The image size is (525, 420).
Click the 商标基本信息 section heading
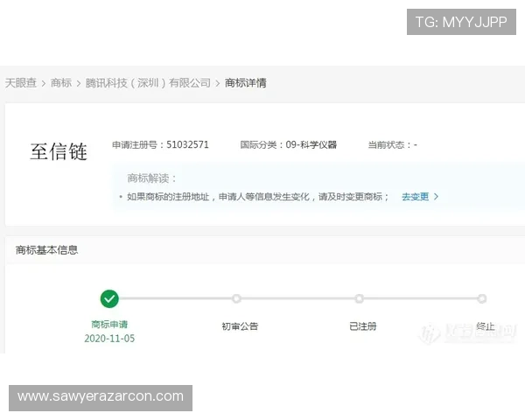click(47, 250)
